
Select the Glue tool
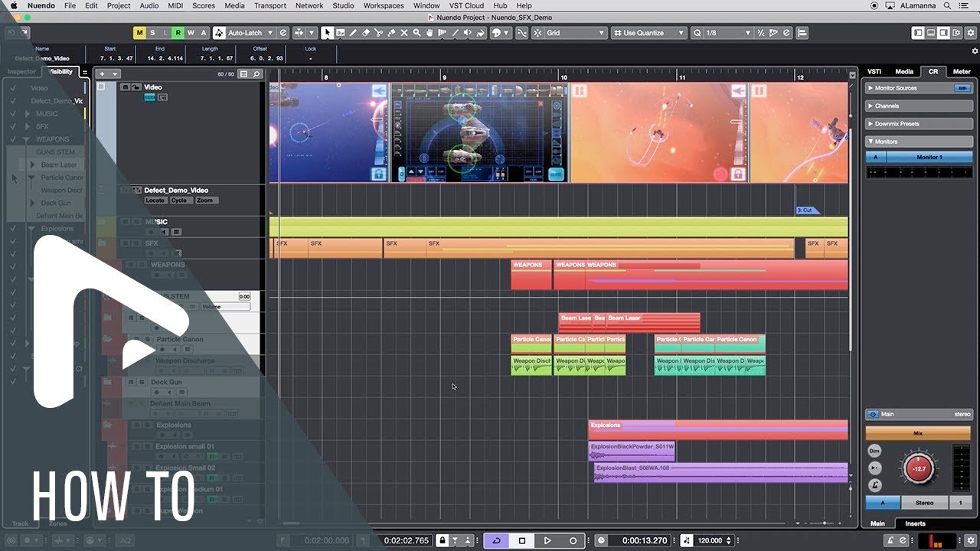click(391, 33)
